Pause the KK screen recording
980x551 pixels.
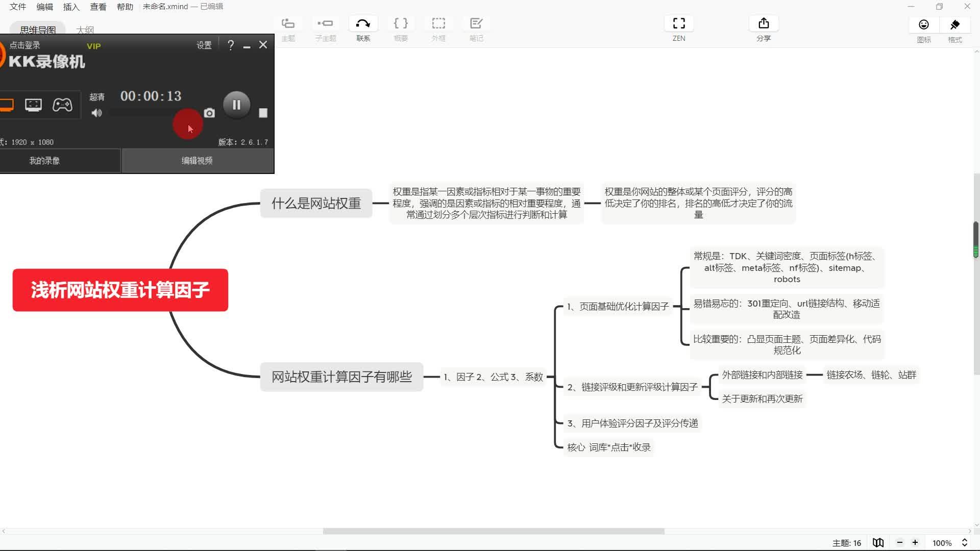coord(236,105)
